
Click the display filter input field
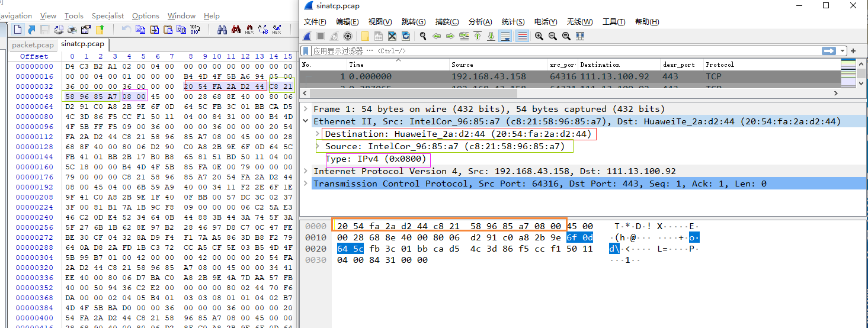tap(566, 51)
